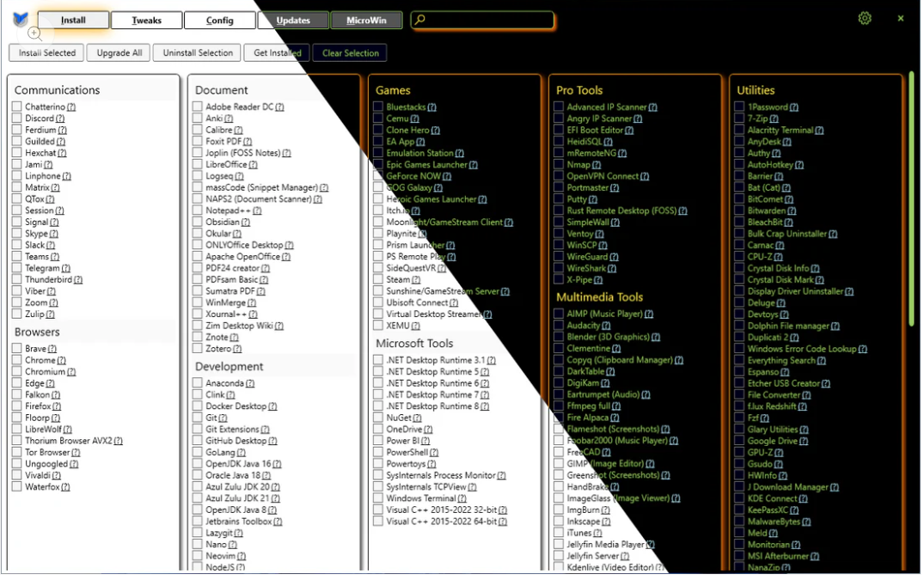
Task: Check the Epic Games Launcher checkbox
Action: click(378, 164)
